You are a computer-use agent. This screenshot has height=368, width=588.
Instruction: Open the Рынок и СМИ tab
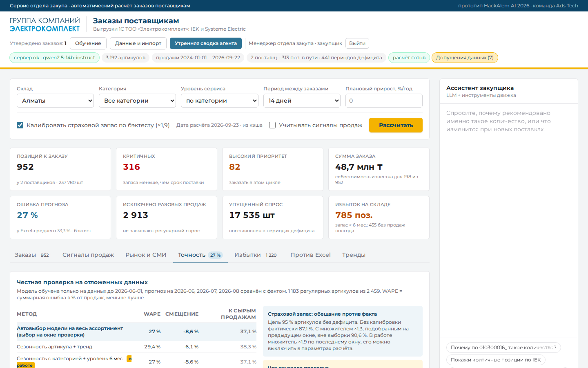146,255
